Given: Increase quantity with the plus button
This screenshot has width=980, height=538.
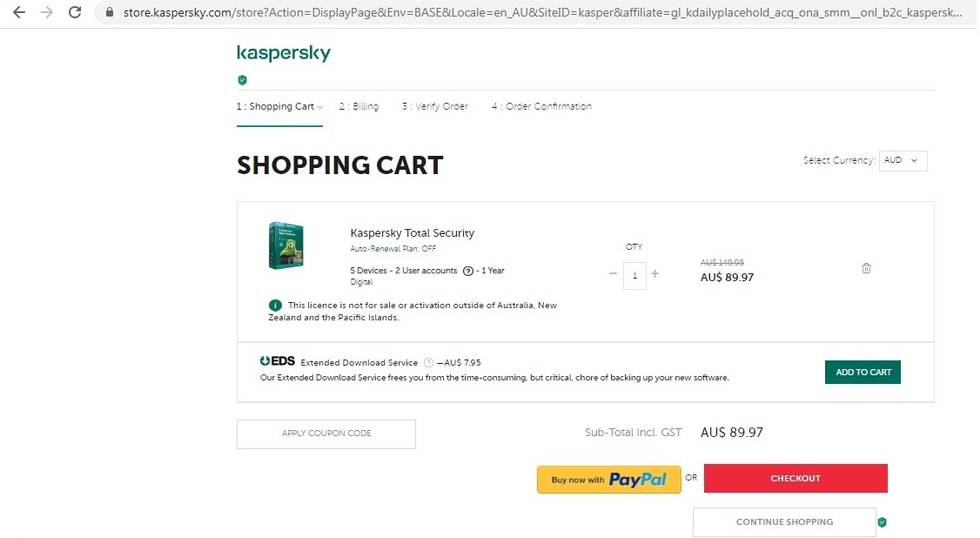Looking at the screenshot, I should tap(655, 274).
